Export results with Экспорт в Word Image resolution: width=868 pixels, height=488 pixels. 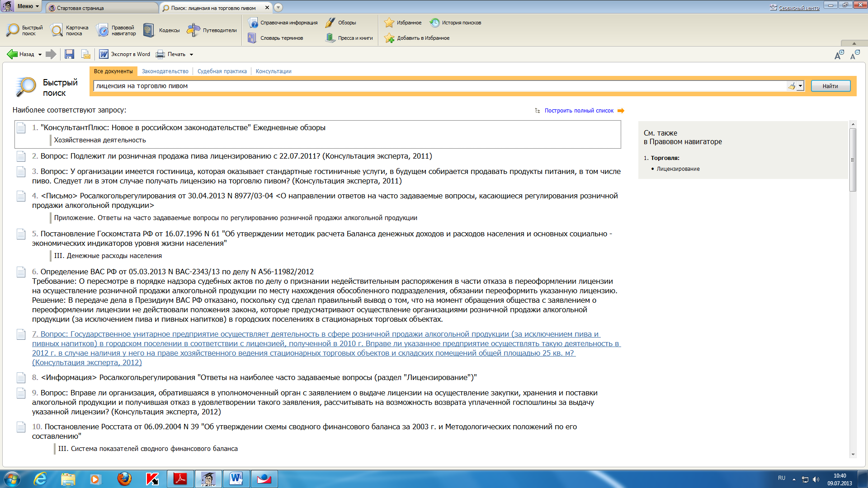(125, 54)
